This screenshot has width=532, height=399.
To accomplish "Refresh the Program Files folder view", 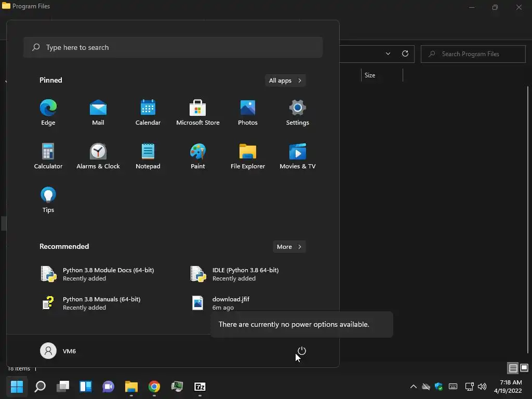I will tap(405, 54).
